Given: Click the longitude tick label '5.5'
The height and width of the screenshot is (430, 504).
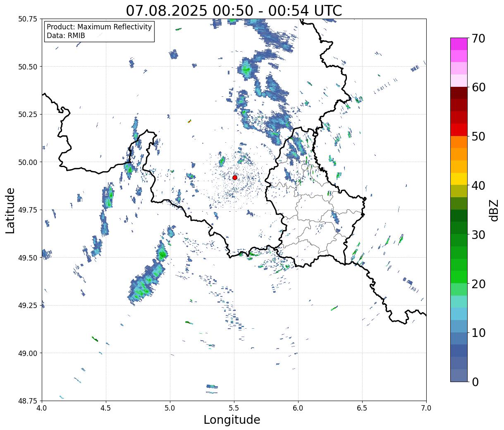Looking at the screenshot, I should pyautogui.click(x=234, y=408).
